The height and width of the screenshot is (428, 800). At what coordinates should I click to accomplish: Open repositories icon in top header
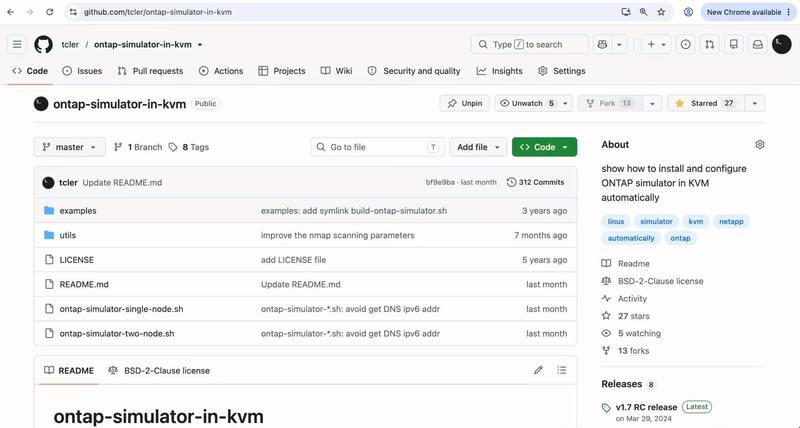point(734,44)
